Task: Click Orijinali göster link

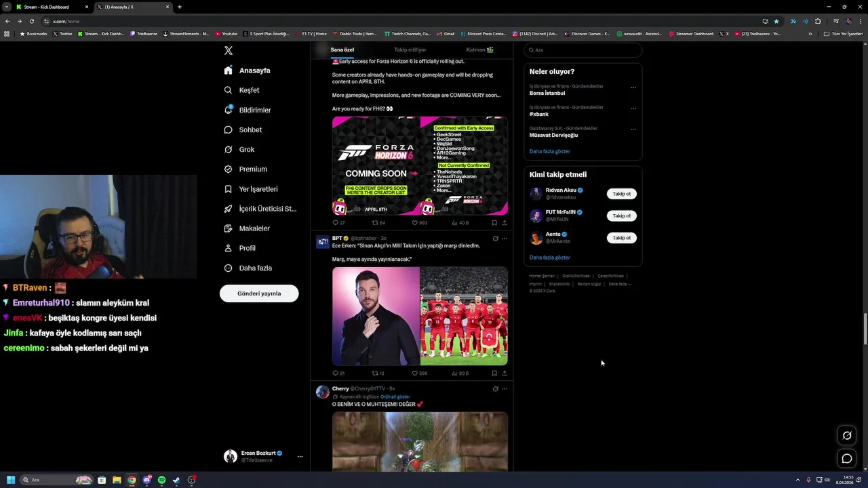Action: tap(395, 396)
